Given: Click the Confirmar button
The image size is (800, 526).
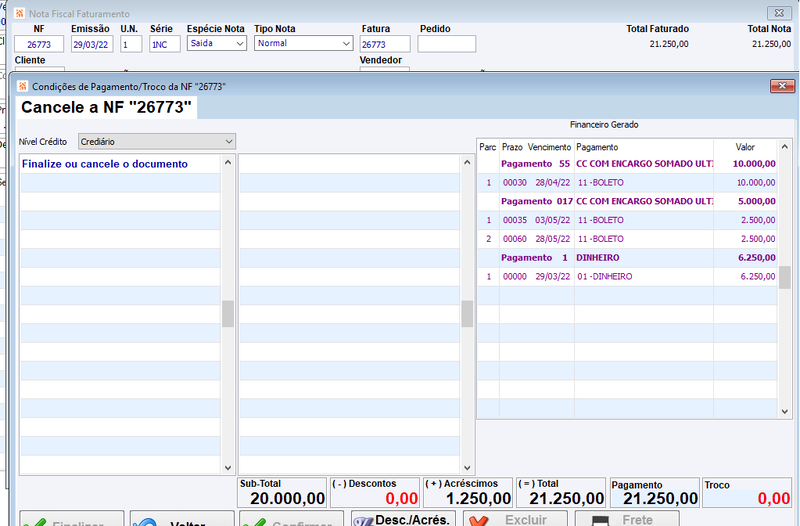Looking at the screenshot, I should pyautogui.click(x=291, y=519).
